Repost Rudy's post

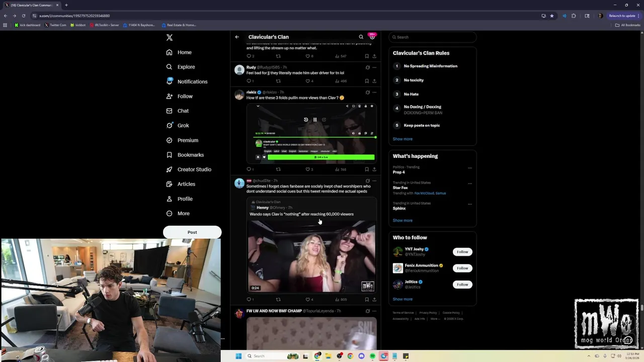[x=278, y=81]
